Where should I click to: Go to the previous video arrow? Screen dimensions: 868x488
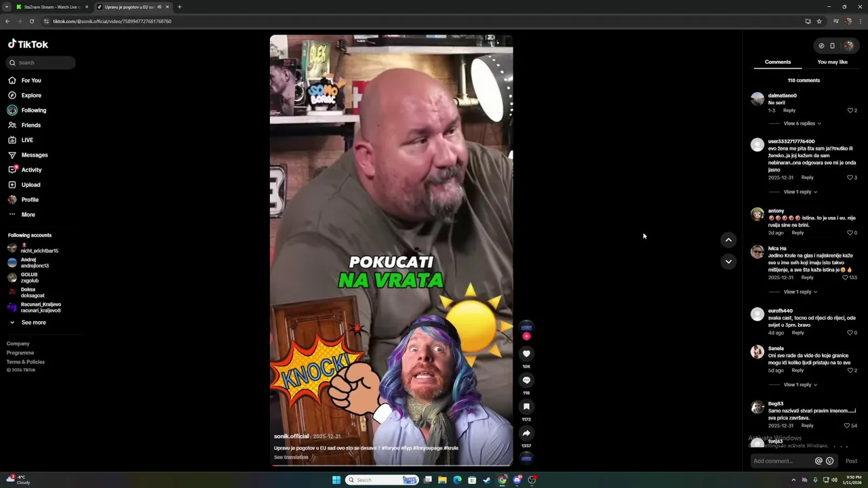[728, 240]
